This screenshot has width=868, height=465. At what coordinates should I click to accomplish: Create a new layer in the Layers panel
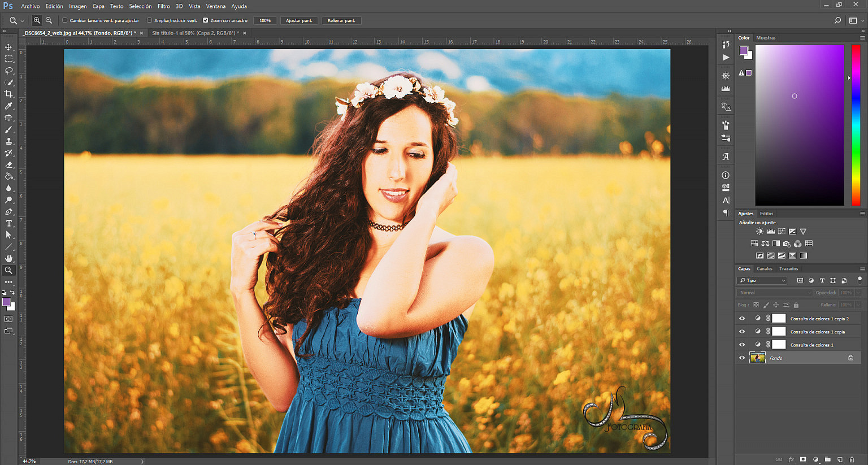click(x=840, y=459)
